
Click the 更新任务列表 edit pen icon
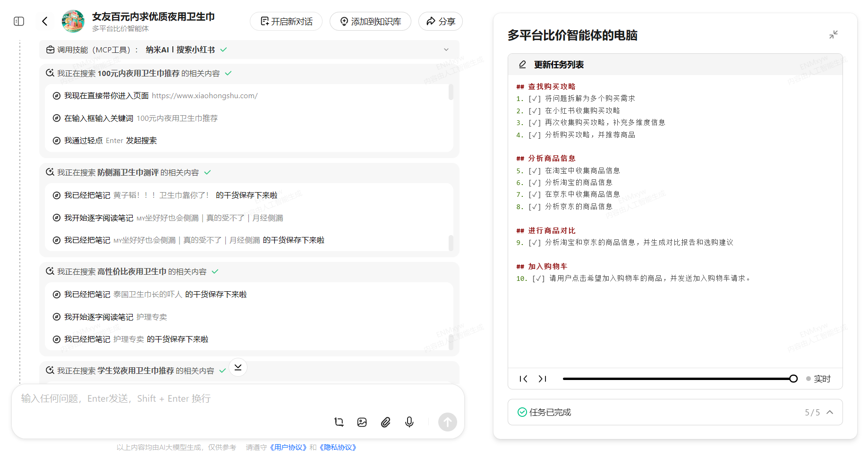point(522,65)
